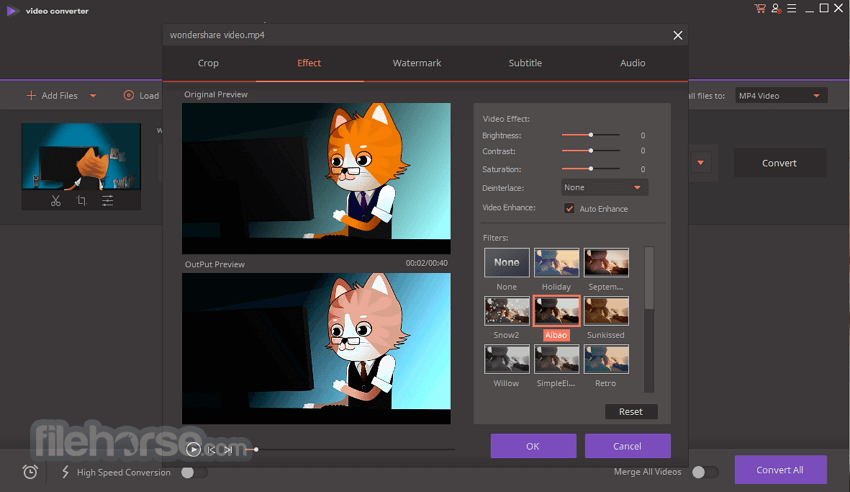
Task: Click the playback progress slider handle
Action: (256, 449)
